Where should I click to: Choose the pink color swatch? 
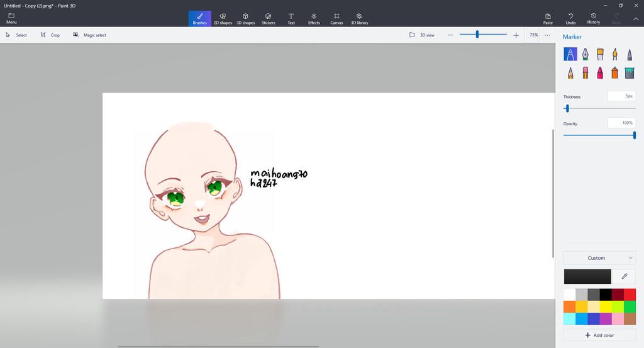tap(618, 319)
